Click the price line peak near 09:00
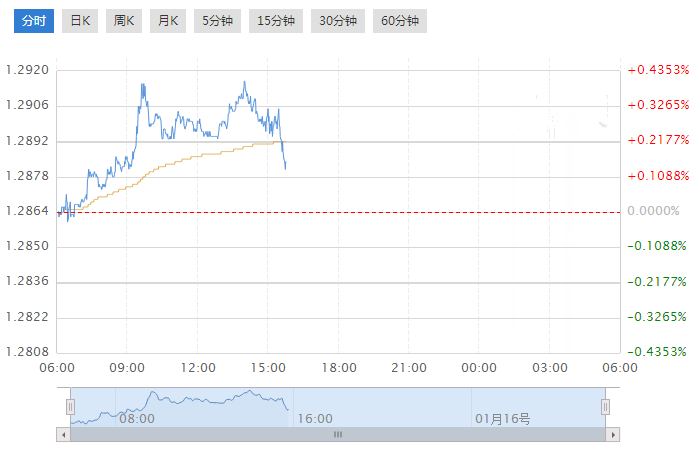Screen dimensions: 693x455 tap(143, 84)
